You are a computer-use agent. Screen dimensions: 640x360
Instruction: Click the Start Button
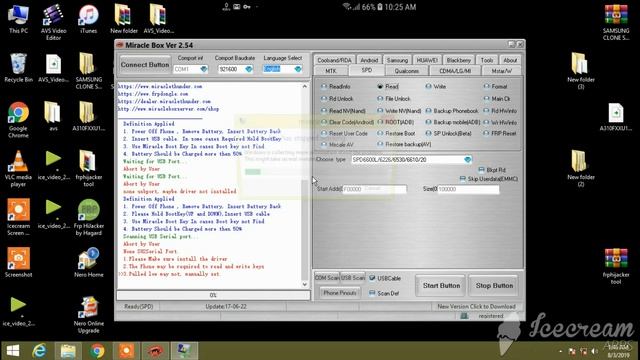441,286
